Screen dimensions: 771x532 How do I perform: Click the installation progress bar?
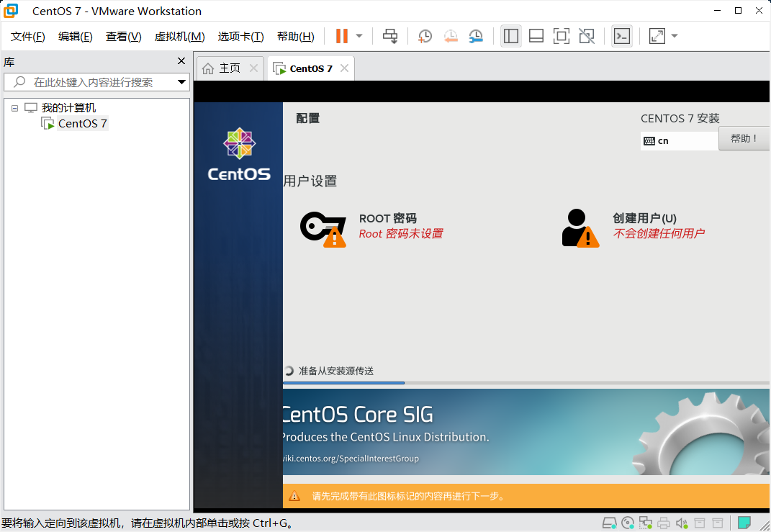(x=526, y=382)
